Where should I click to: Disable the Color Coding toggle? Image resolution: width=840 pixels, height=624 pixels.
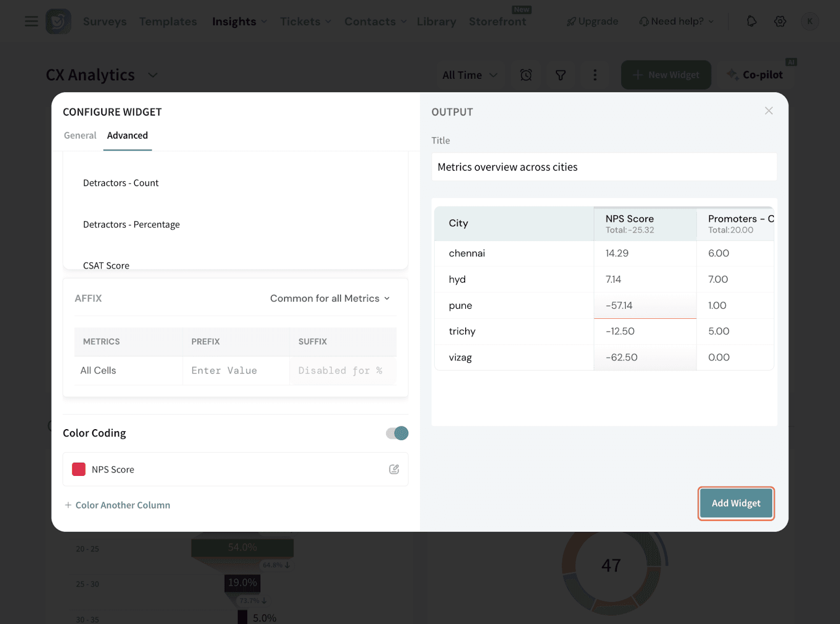[397, 433]
